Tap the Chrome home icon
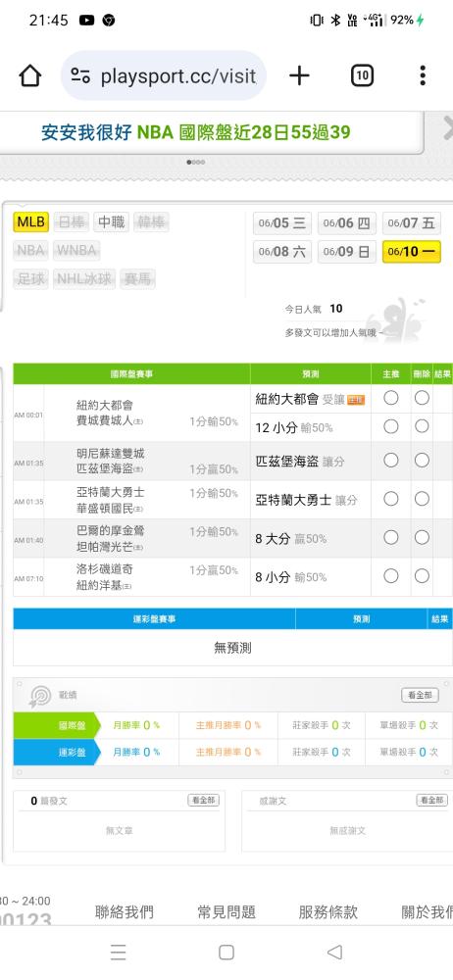The width and height of the screenshot is (453, 980). 30,76
